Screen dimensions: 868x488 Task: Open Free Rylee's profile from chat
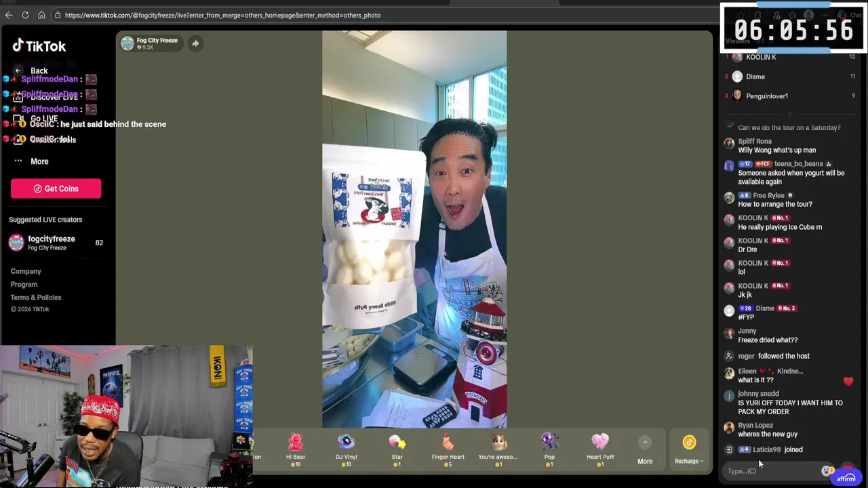768,196
